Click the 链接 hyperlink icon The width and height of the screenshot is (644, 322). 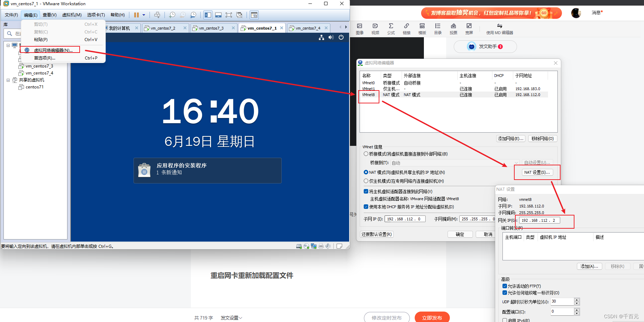click(406, 29)
